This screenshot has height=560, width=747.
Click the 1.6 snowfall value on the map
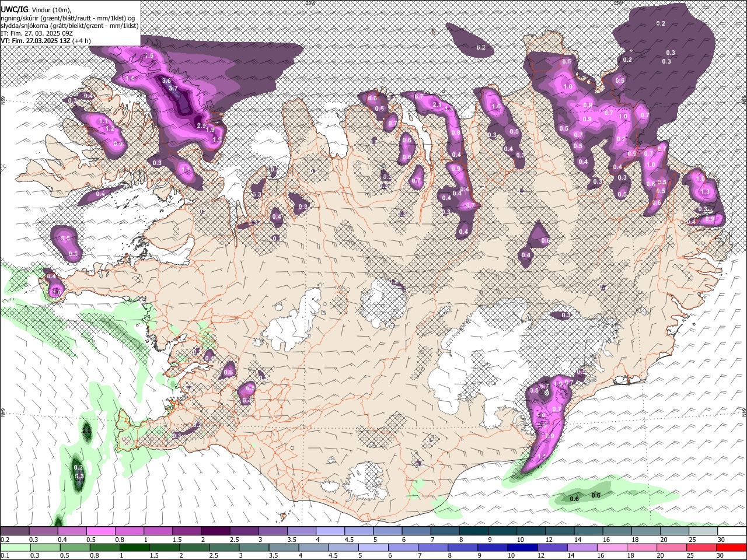[497, 107]
